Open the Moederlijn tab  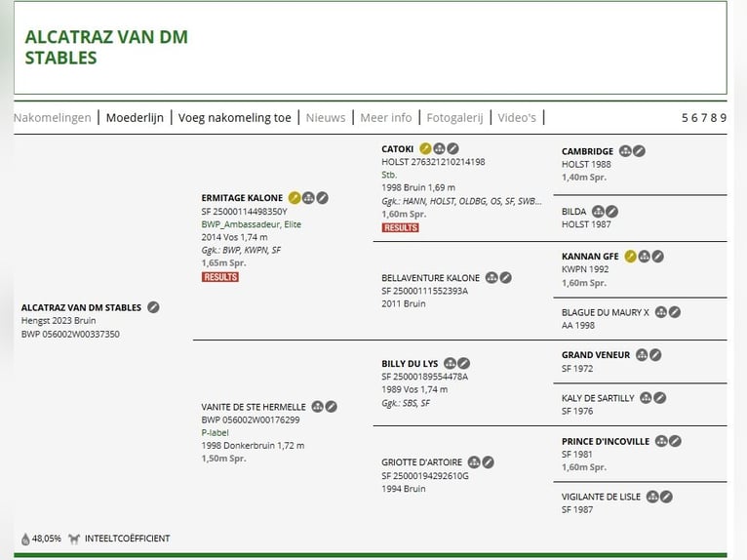click(x=135, y=118)
